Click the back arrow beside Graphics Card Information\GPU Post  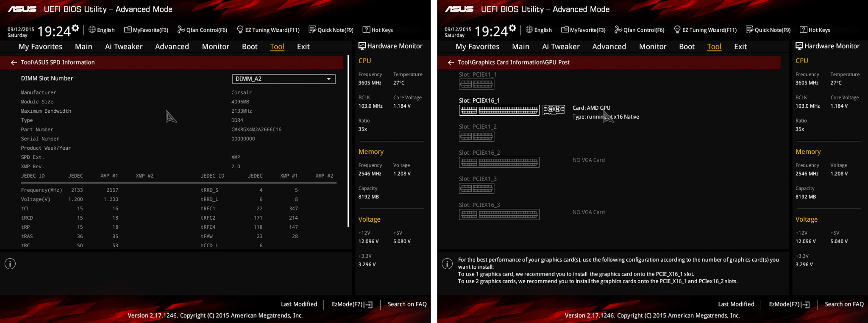(451, 62)
